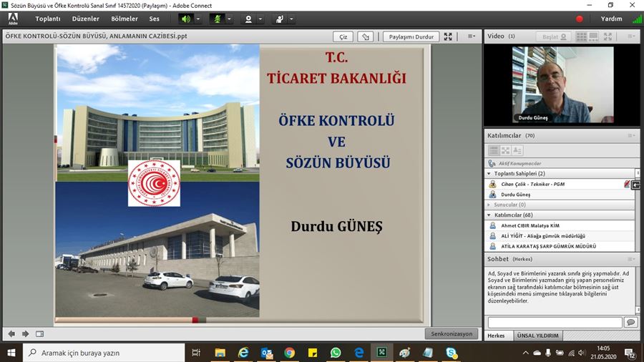Image resolution: width=644 pixels, height=362 pixels.
Task: Open the microphone options dropdown arrow
Action: pyautogui.click(x=229, y=19)
